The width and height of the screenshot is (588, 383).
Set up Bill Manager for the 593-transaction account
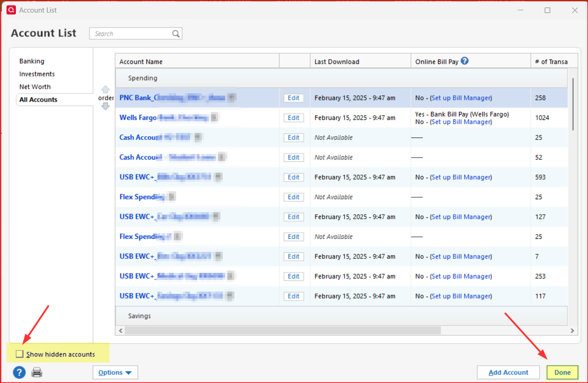pos(461,177)
